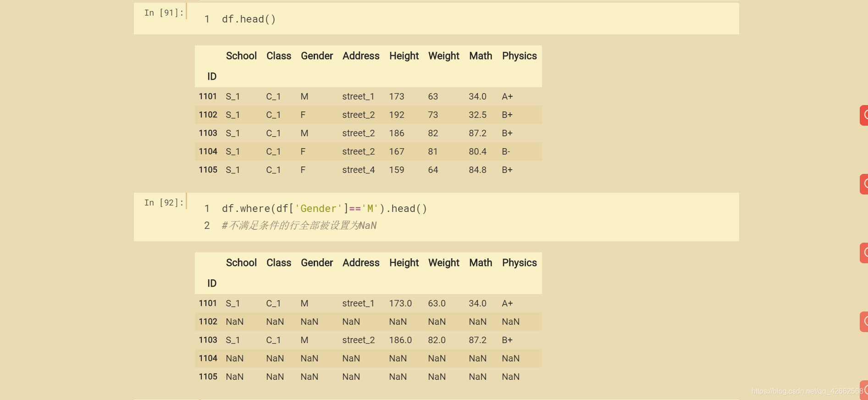This screenshot has width=868, height=400.
Task: Click Math header in the df.head() output table
Action: (481, 56)
